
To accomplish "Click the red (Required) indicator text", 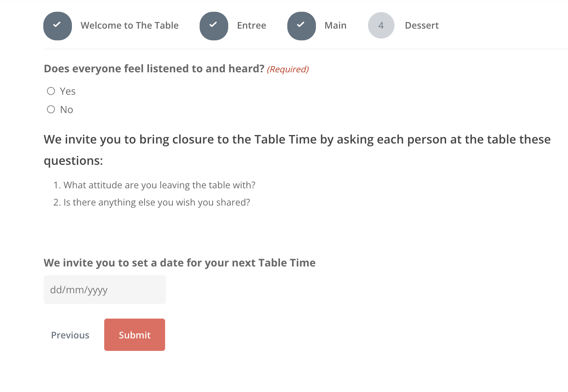I will coord(288,69).
